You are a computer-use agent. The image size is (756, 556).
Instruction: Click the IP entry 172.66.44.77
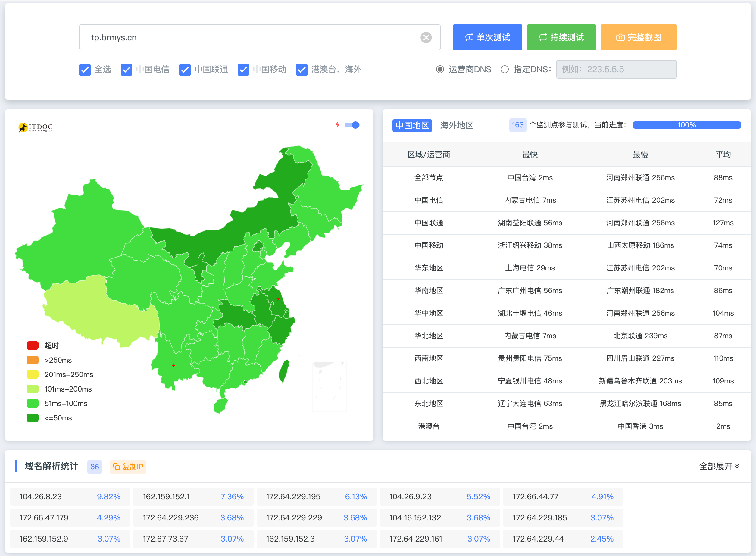click(563, 496)
